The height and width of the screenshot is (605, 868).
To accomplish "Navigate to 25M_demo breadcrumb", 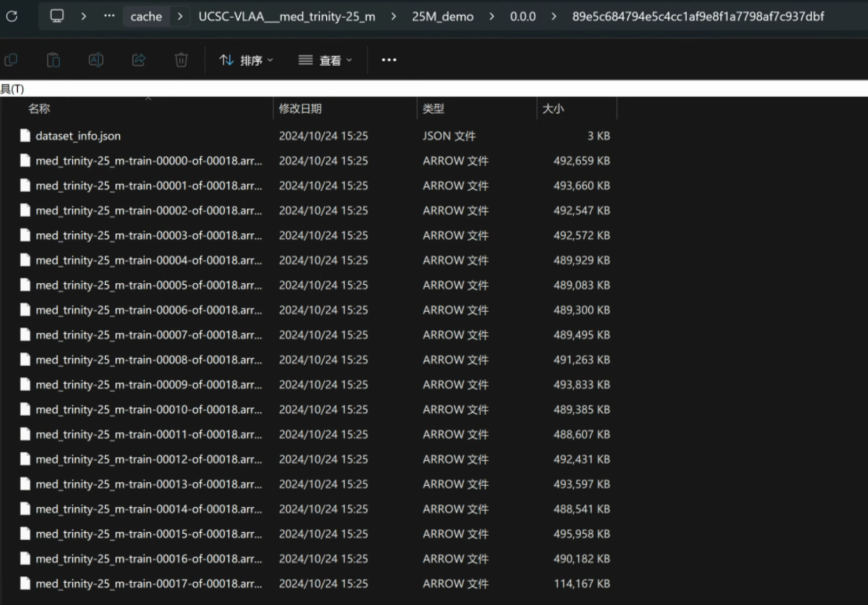I will point(443,17).
